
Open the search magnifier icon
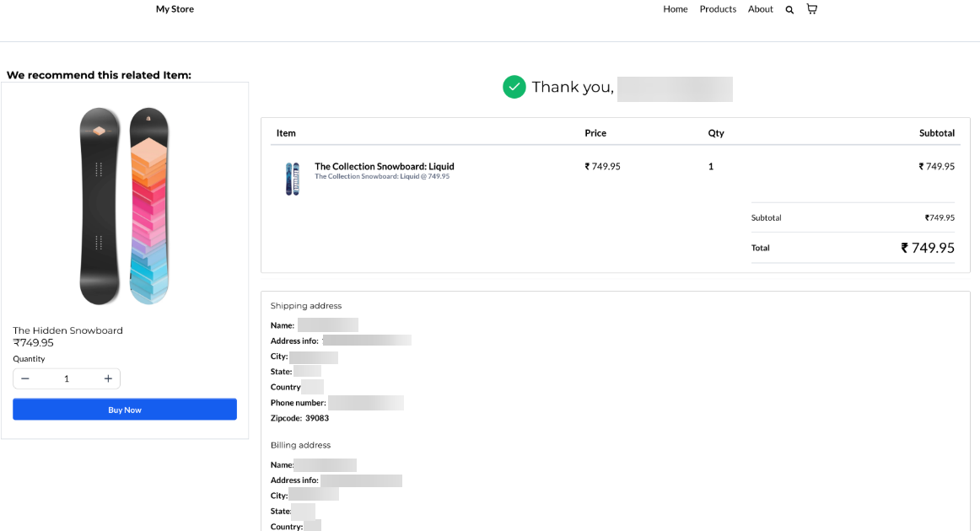click(789, 10)
